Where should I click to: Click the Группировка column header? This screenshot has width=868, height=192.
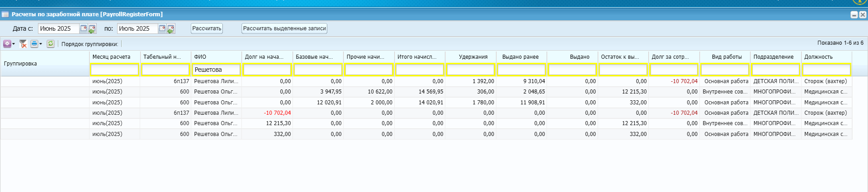(x=45, y=64)
